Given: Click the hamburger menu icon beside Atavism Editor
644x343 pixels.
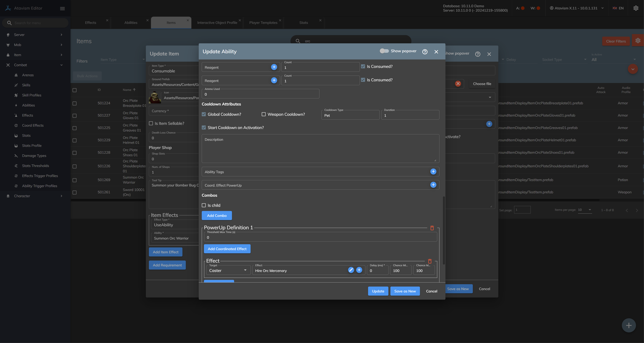Looking at the screenshot, I should coord(62,9).
